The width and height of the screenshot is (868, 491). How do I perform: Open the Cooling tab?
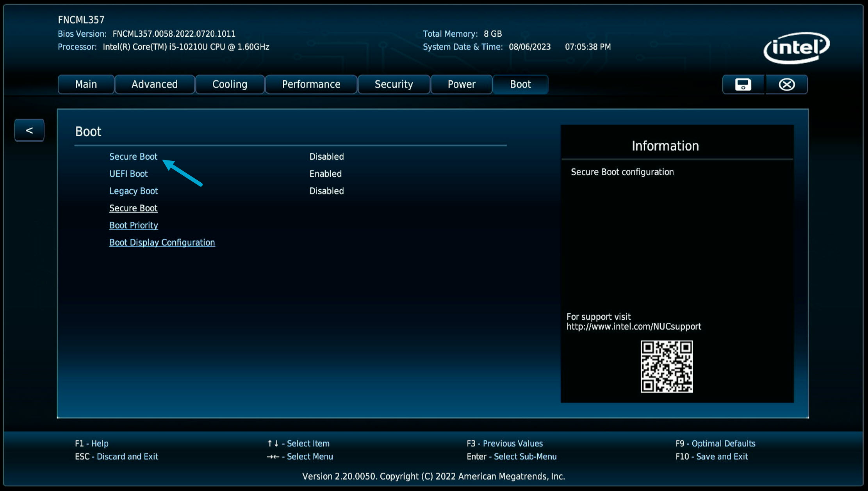[x=230, y=84]
